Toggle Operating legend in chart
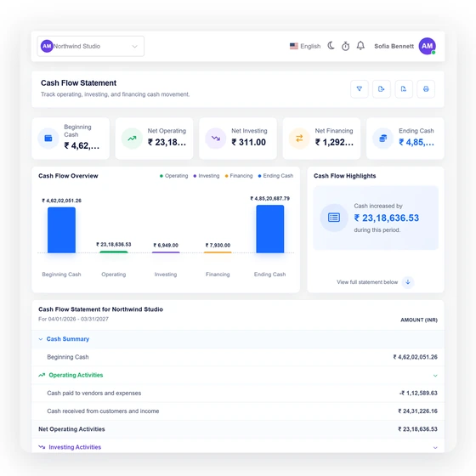The height and width of the screenshot is (476, 476). click(174, 176)
